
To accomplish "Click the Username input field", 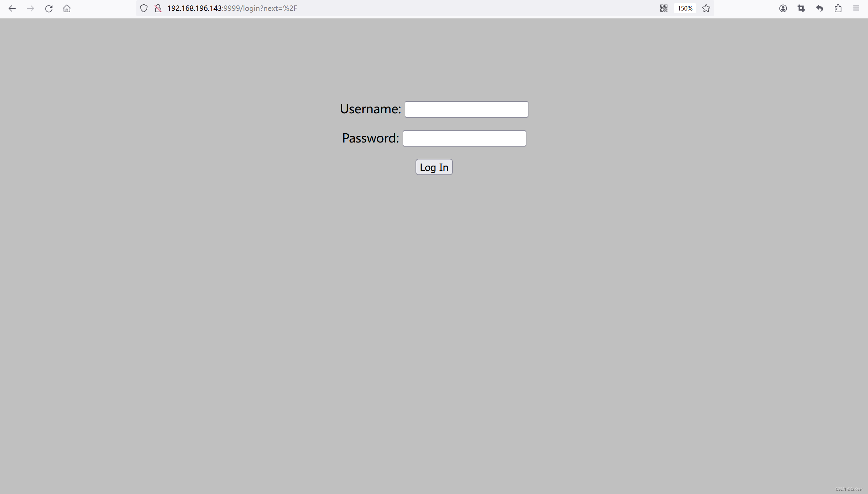I will coord(466,109).
